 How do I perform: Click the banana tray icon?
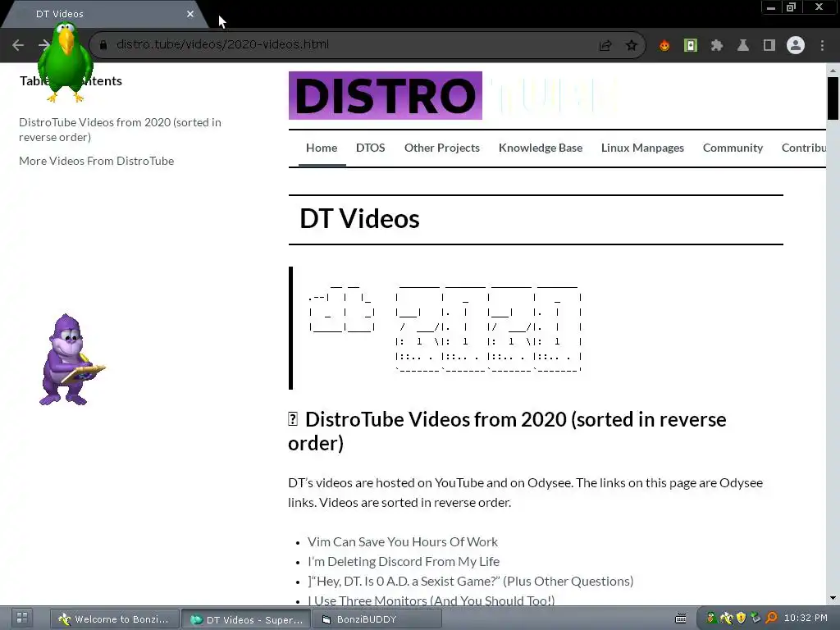click(x=726, y=619)
